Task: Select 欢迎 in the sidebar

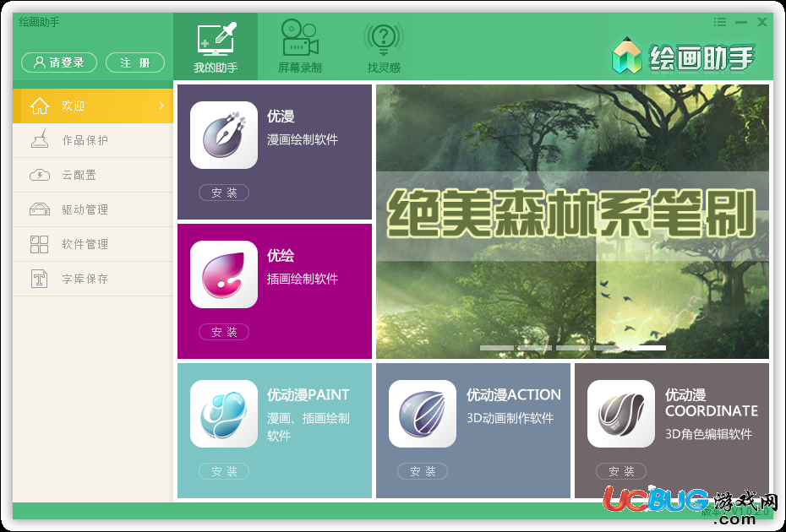Action: click(x=93, y=106)
